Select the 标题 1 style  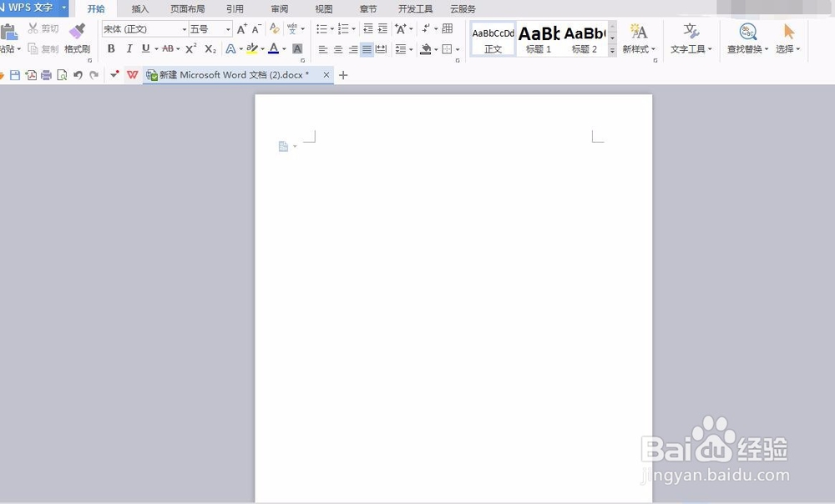coord(539,39)
